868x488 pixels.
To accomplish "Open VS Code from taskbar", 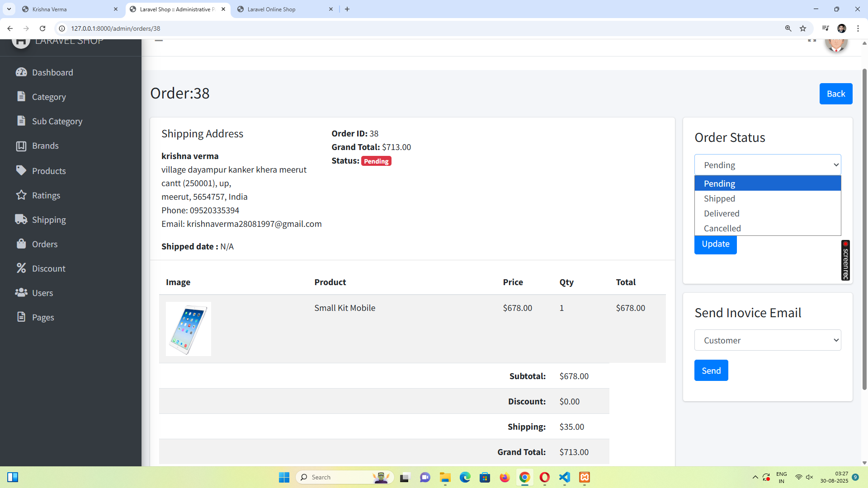I will click(565, 477).
